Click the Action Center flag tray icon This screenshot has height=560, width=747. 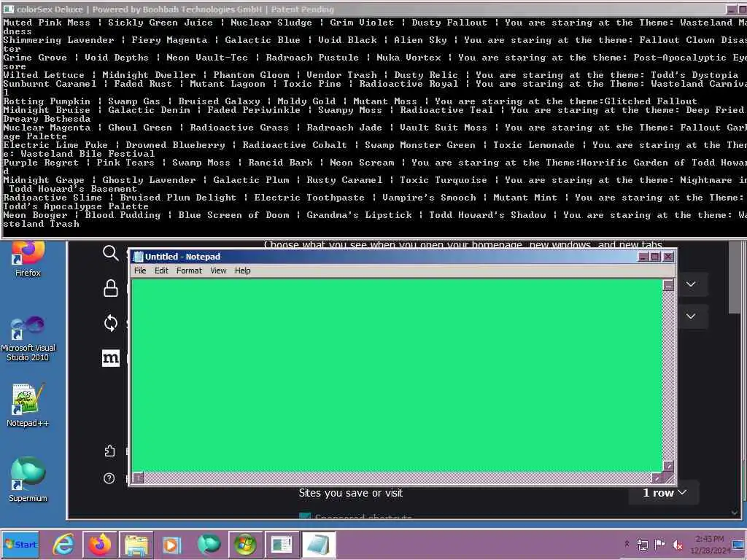point(659,544)
